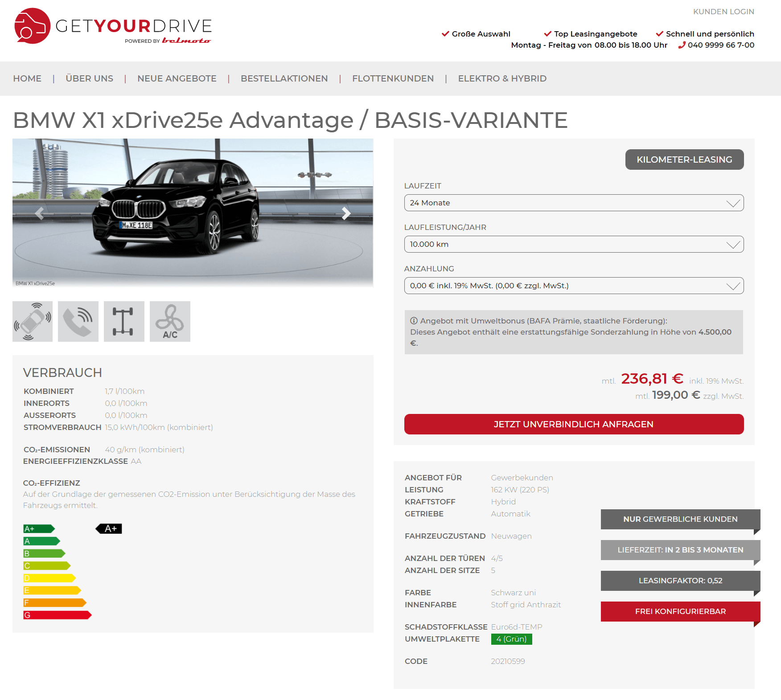781x700 pixels.
Task: Click red G efficiency bar
Action: pyautogui.click(x=58, y=615)
